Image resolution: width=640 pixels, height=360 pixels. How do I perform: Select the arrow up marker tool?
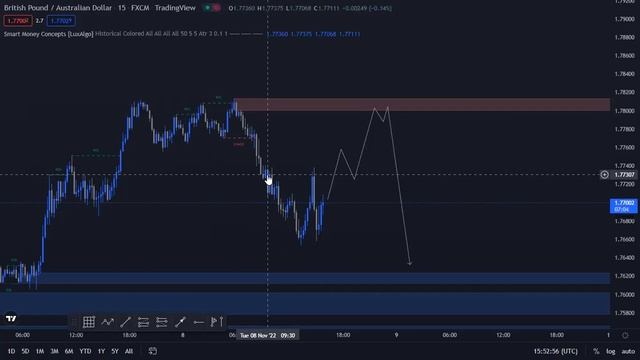point(221,322)
